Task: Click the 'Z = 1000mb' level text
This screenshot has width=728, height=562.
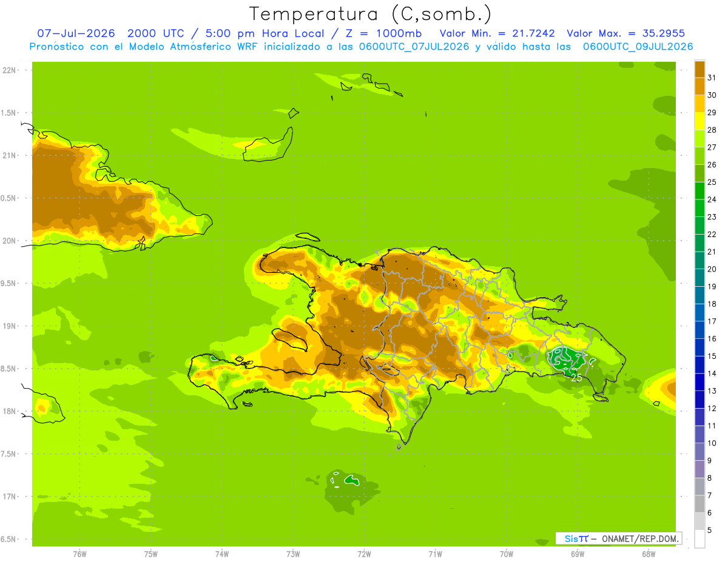Action: point(383,33)
